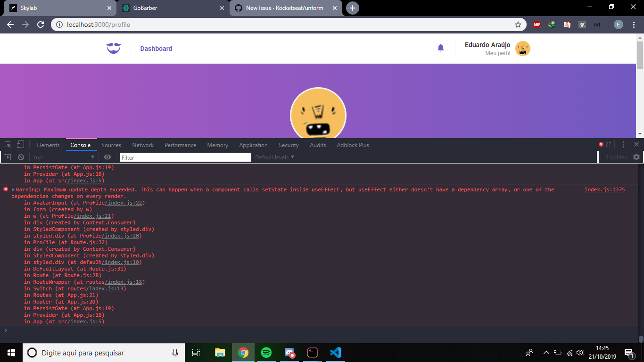Open the Adblock Plus extension icon
This screenshot has width=644, height=362.
point(537,25)
